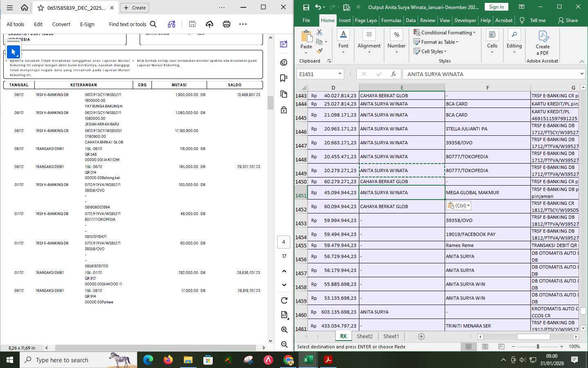Viewport: 588px width, 368px height.
Task: Click the Save icon in Acrobat toolbar
Action: (x=192, y=24)
